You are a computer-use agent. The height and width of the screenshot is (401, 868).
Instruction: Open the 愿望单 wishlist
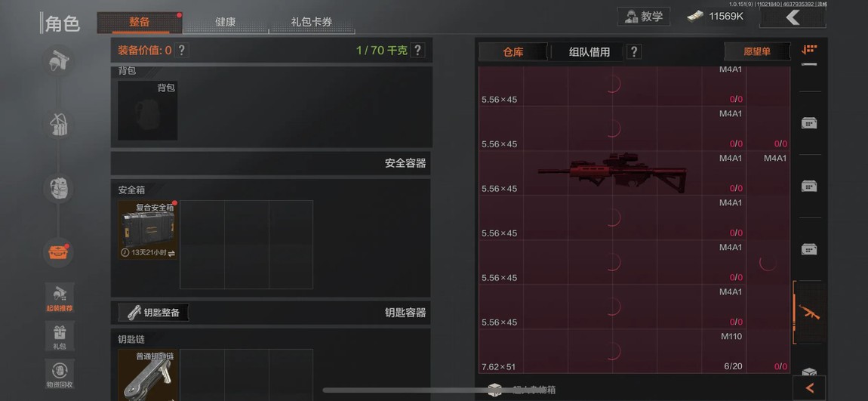[x=757, y=51]
